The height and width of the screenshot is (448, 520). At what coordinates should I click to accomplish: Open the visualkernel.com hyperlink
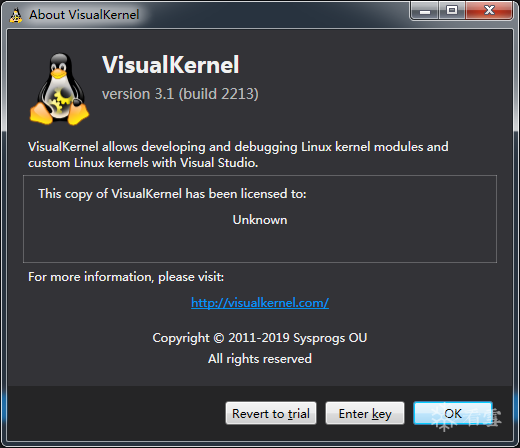click(260, 303)
